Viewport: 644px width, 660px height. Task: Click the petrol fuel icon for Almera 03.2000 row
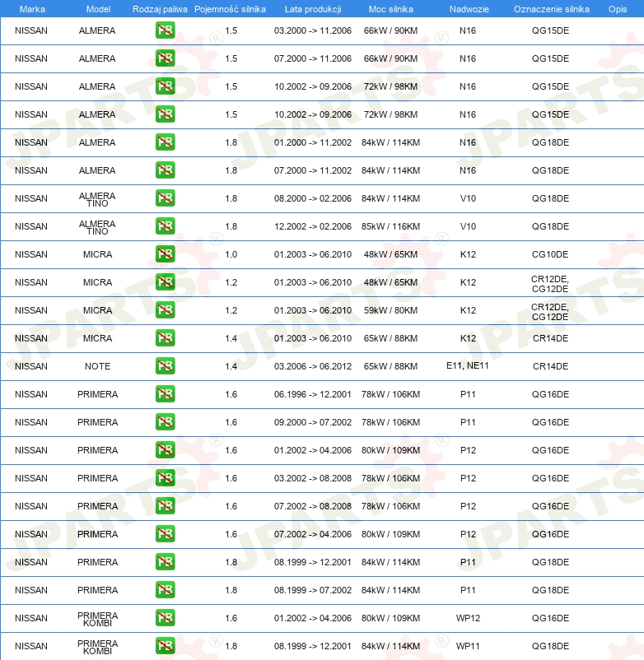tap(165, 30)
